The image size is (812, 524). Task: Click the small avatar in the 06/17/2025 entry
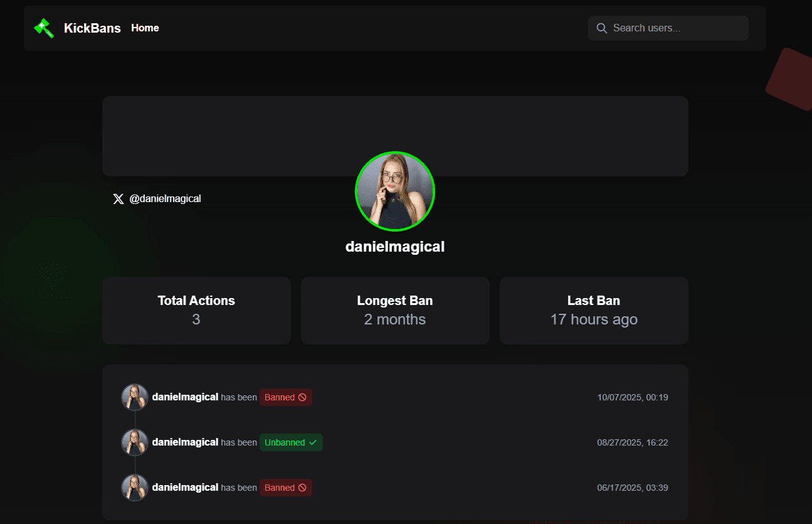point(135,488)
